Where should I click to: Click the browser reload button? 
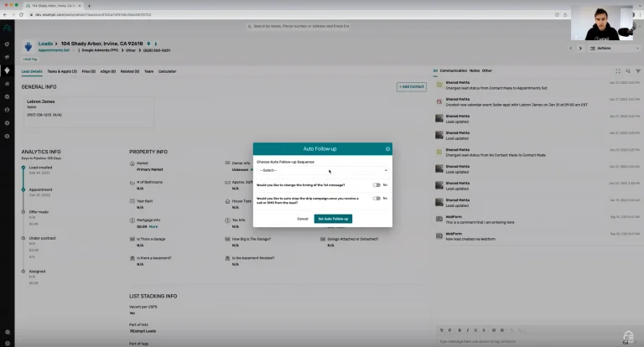(x=21, y=15)
